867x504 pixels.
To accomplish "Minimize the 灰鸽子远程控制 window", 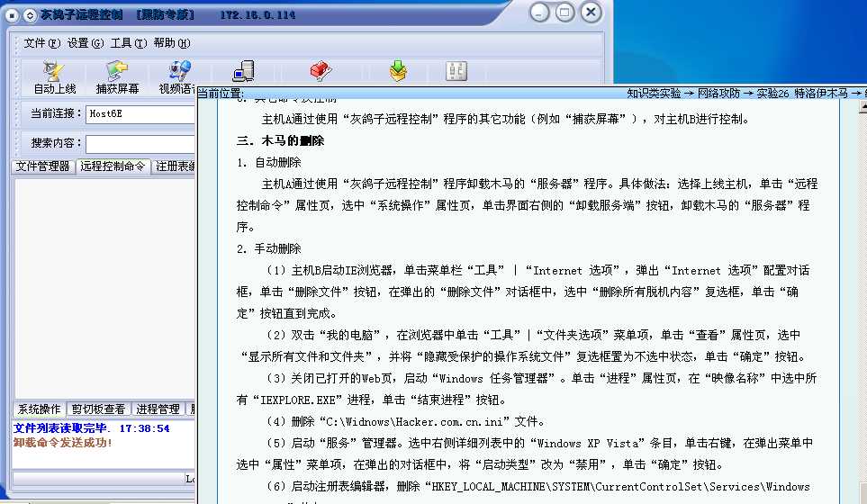I will coord(539,13).
